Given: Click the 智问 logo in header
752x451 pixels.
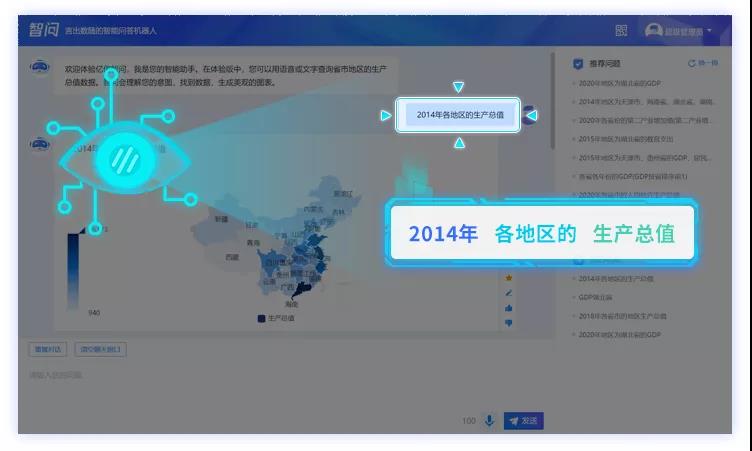Looking at the screenshot, I should pyautogui.click(x=43, y=30).
